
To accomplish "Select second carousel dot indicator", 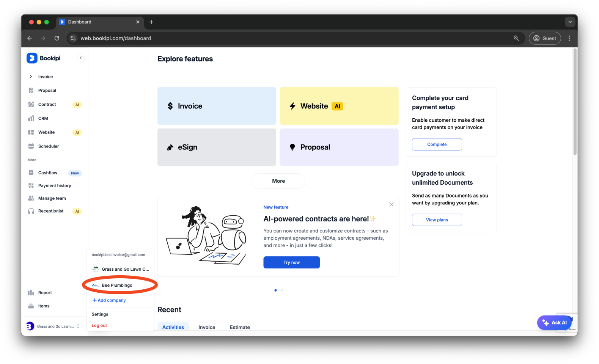I will (x=281, y=290).
